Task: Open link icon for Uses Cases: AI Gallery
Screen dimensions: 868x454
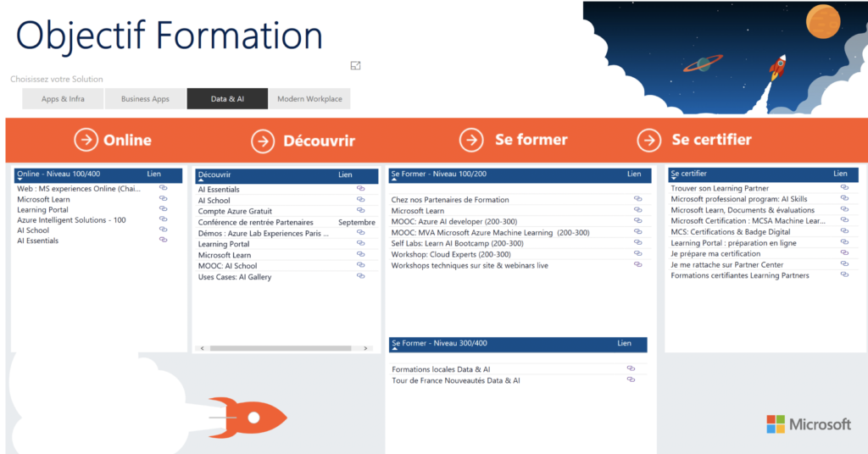Action: (361, 276)
